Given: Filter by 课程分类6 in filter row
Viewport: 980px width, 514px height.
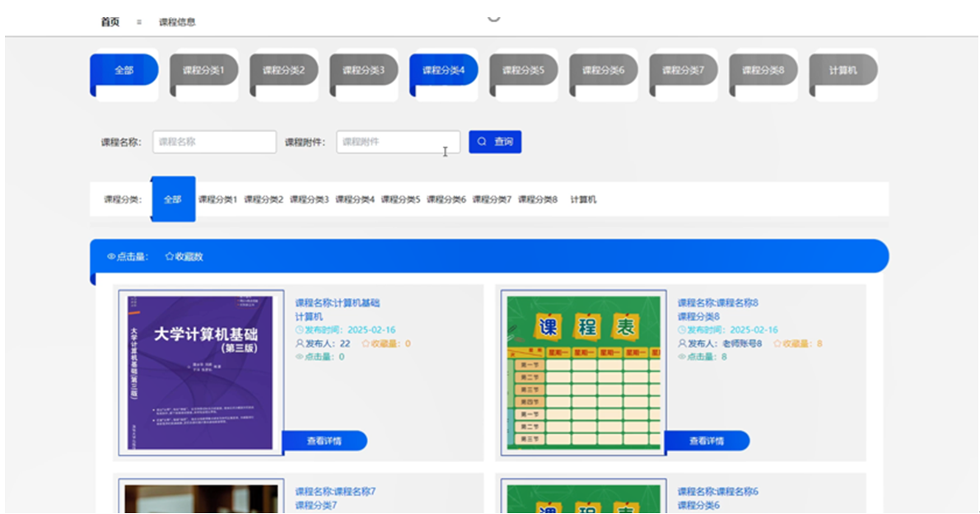Looking at the screenshot, I should [446, 199].
